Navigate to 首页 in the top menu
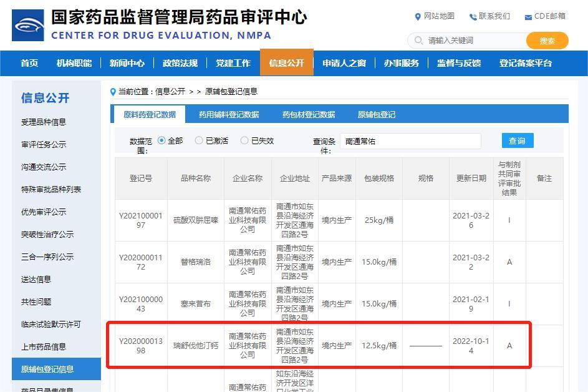588x392 pixels. click(x=29, y=62)
